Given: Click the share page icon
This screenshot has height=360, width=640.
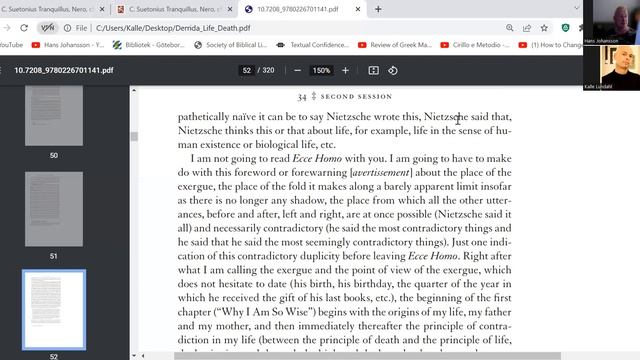Looking at the screenshot, I should [x=527, y=28].
